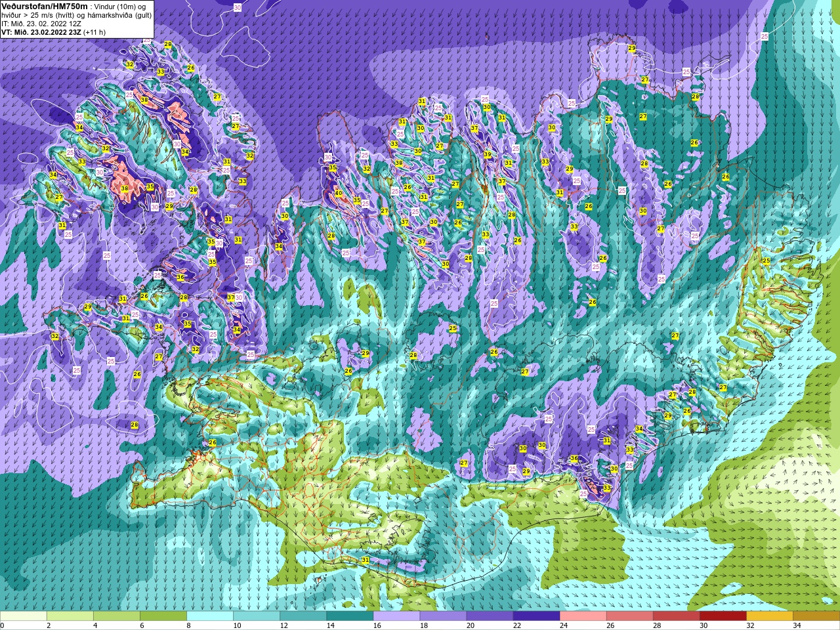
Task: Select the 20–22 m/s purple legend swatch
Action: coord(490,616)
